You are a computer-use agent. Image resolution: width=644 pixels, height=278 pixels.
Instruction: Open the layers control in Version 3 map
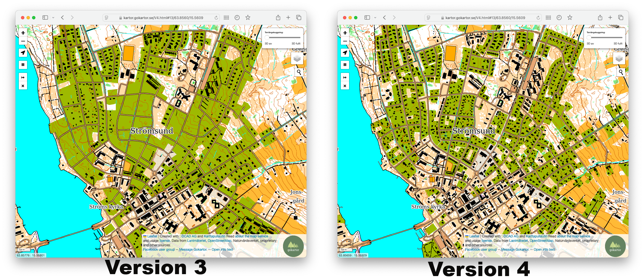[x=297, y=58]
